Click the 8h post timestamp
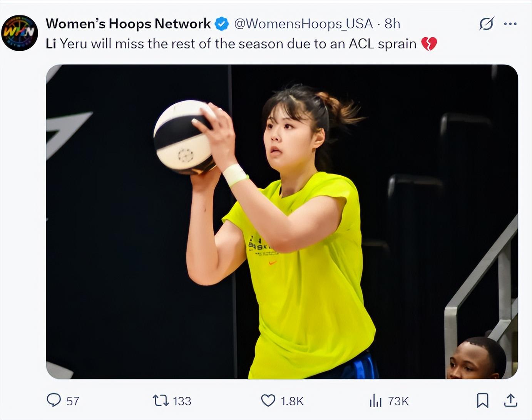Screen dimensions: 532x420 coord(392,24)
